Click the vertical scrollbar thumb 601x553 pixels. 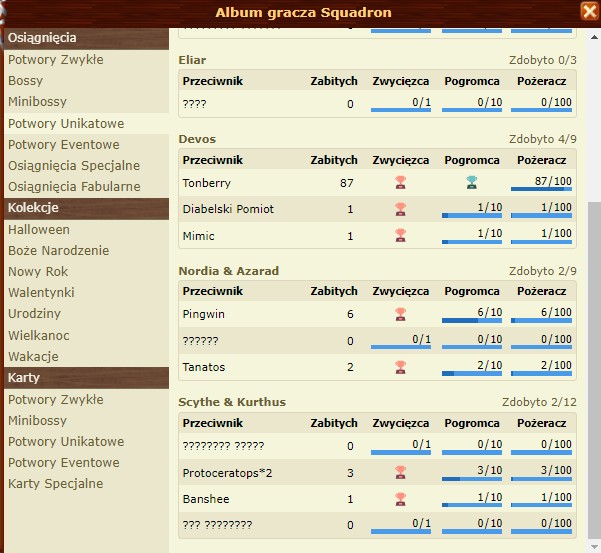(x=593, y=370)
